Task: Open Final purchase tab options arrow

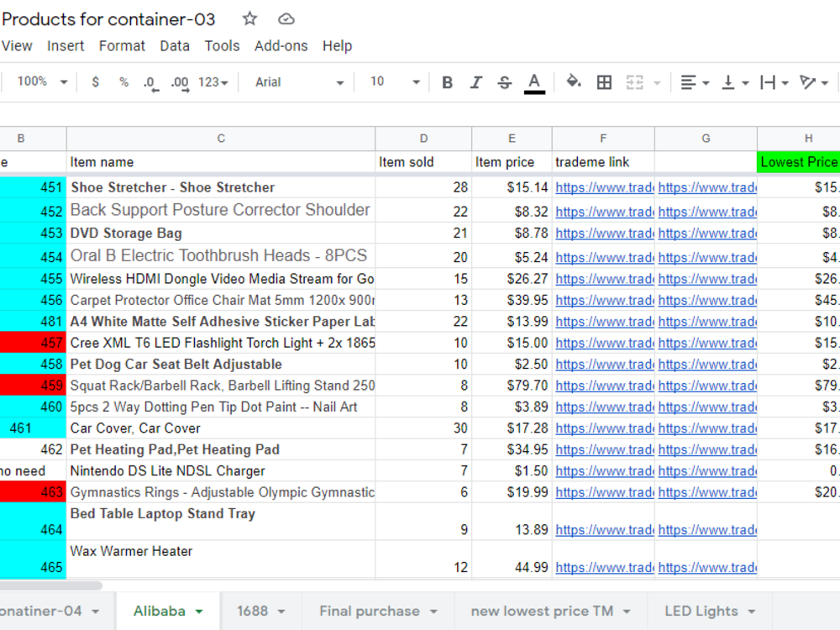Action: [x=433, y=612]
